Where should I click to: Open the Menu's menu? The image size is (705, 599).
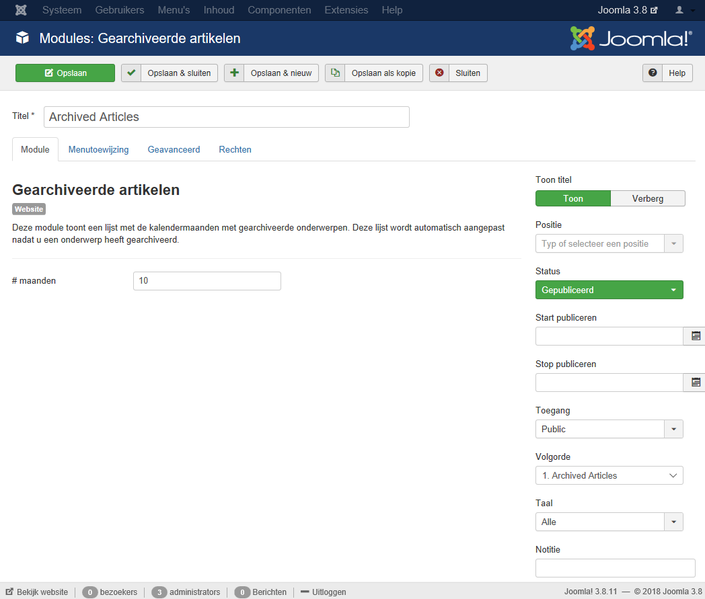(174, 10)
